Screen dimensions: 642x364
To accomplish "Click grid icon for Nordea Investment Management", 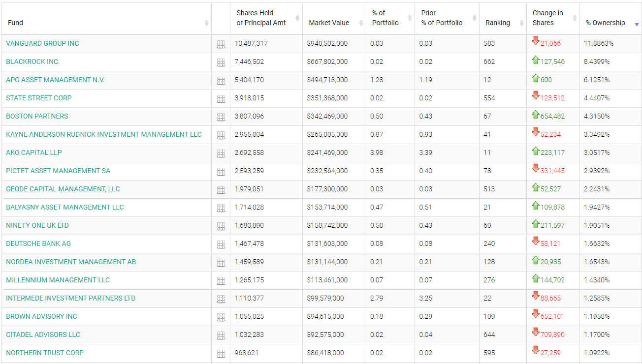I will click(x=221, y=263).
